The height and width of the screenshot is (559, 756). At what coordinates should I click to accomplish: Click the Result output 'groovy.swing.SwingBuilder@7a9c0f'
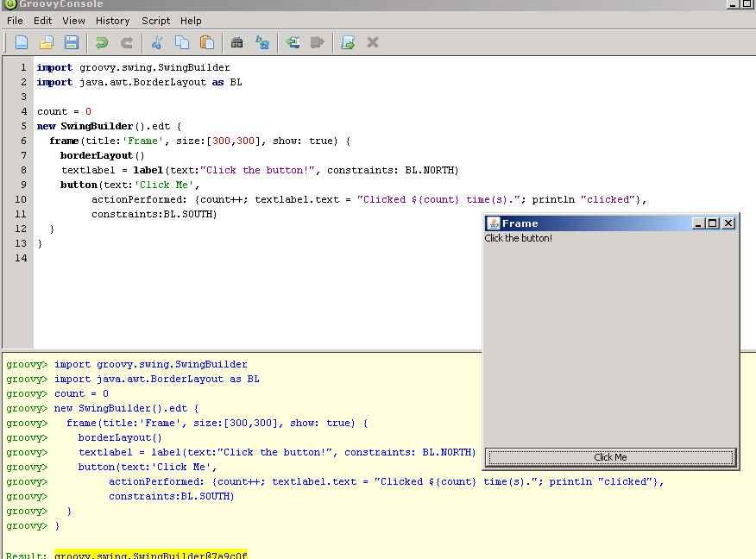pos(151,555)
